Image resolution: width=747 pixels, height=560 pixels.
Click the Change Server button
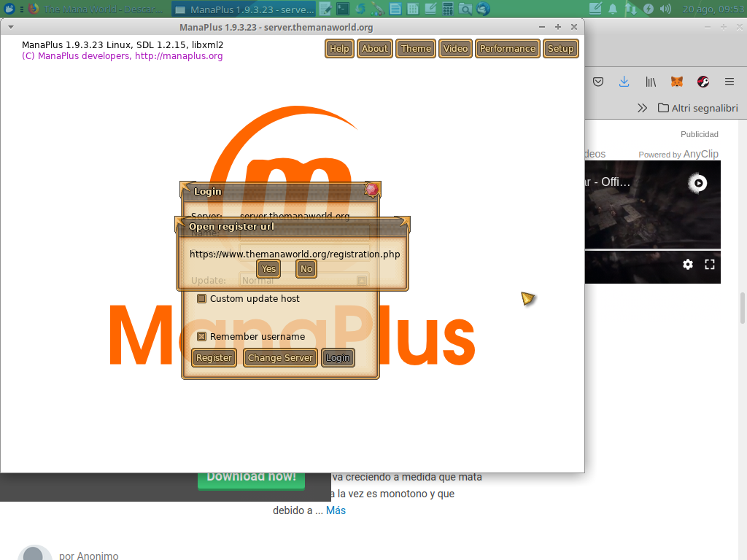pos(280,357)
